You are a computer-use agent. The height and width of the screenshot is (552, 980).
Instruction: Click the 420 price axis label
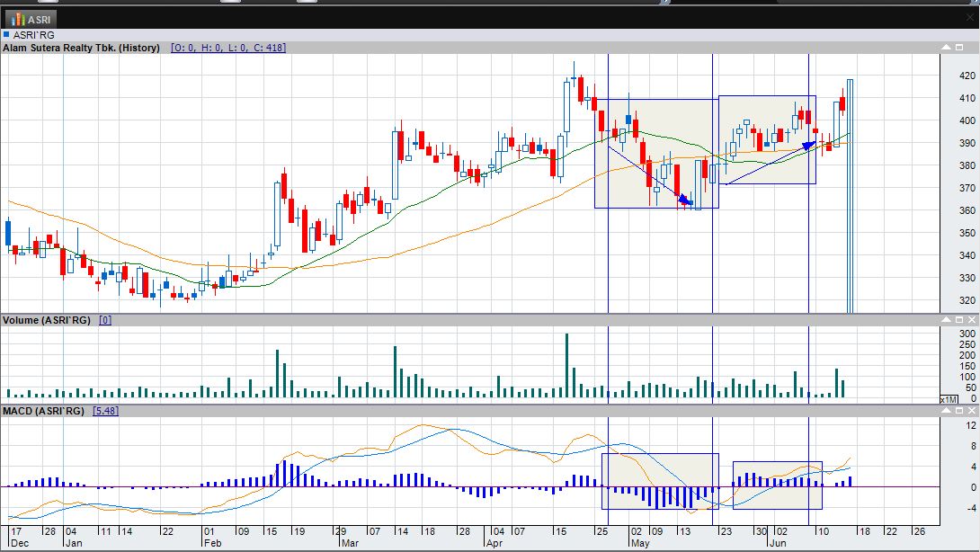click(967, 76)
